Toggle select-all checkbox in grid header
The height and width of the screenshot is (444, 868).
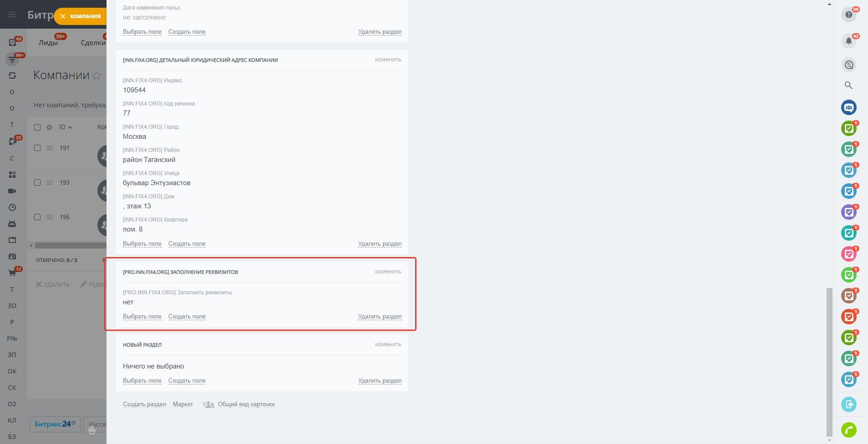pos(37,127)
